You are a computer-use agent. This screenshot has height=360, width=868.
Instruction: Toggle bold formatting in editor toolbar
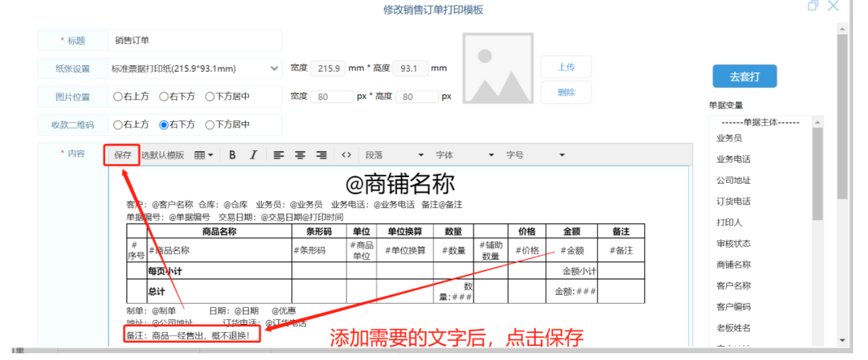click(232, 155)
